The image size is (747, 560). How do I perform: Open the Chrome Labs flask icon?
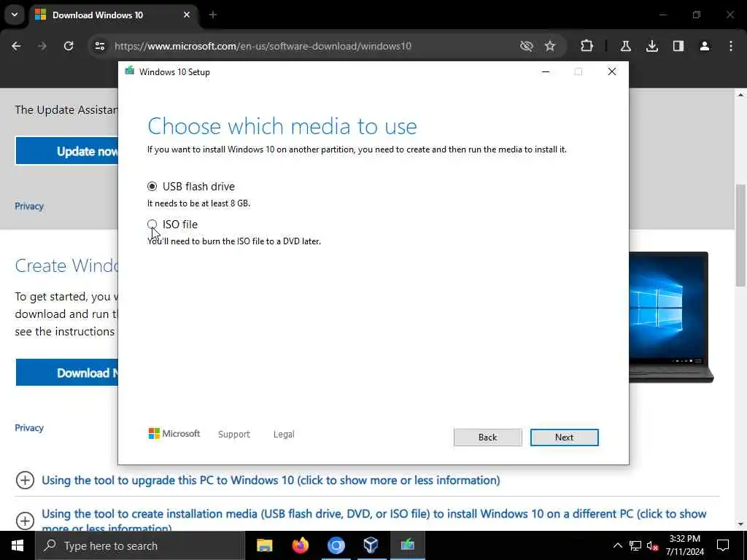[x=625, y=46]
